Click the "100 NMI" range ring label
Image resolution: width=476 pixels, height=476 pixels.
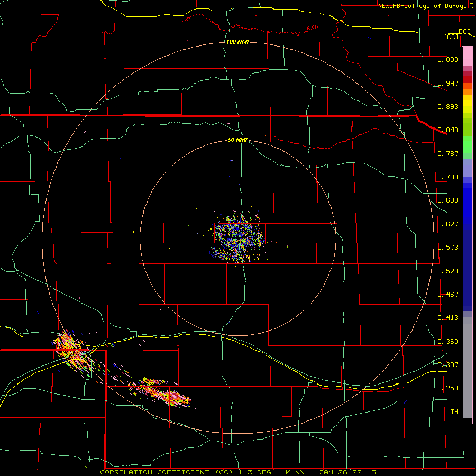(237, 42)
